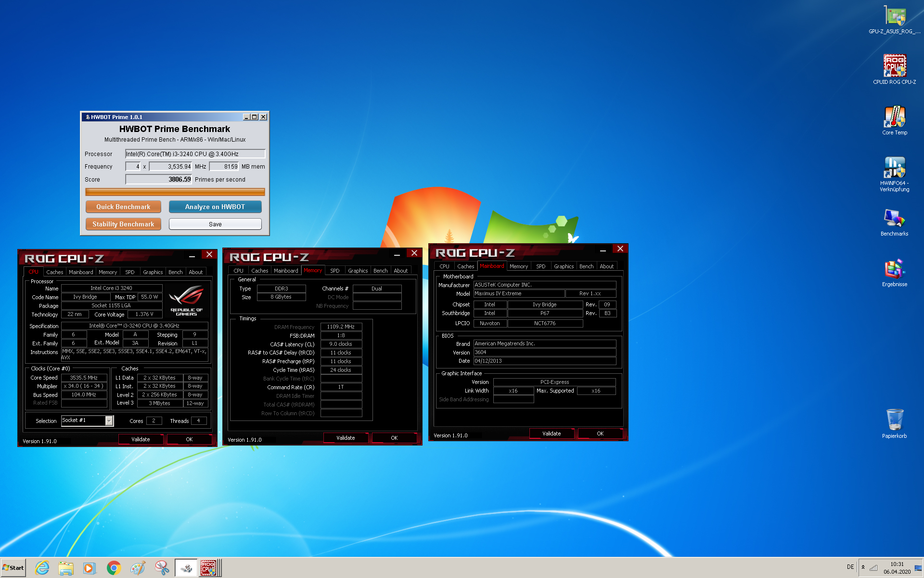Open Graphics tab in Mainboard window

pyautogui.click(x=564, y=266)
